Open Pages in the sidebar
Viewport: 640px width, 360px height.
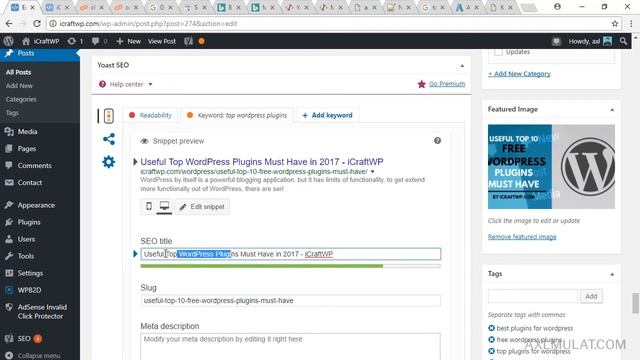point(27,149)
